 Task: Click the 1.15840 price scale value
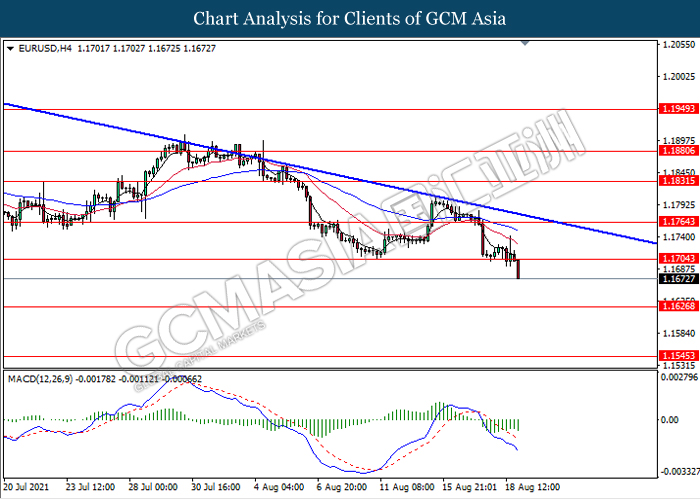click(679, 333)
